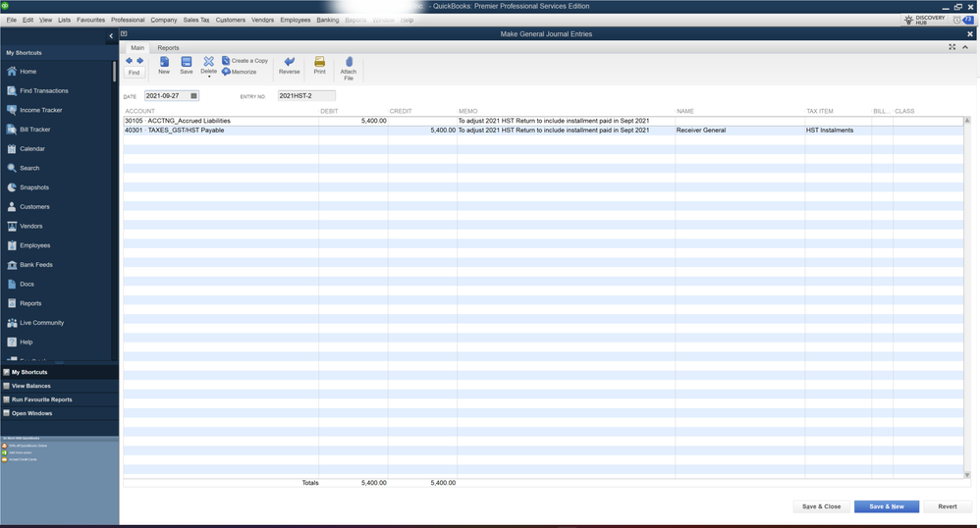Image resolution: width=980 pixels, height=528 pixels.
Task: Go to next journal entry arrow
Action: [140, 61]
